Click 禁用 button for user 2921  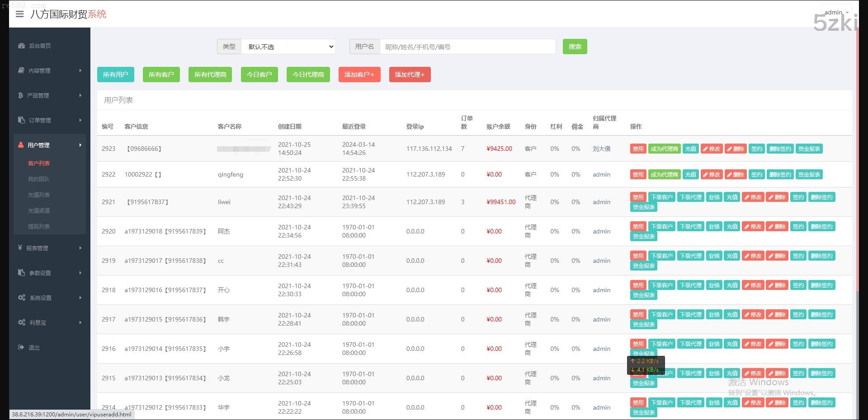point(638,197)
